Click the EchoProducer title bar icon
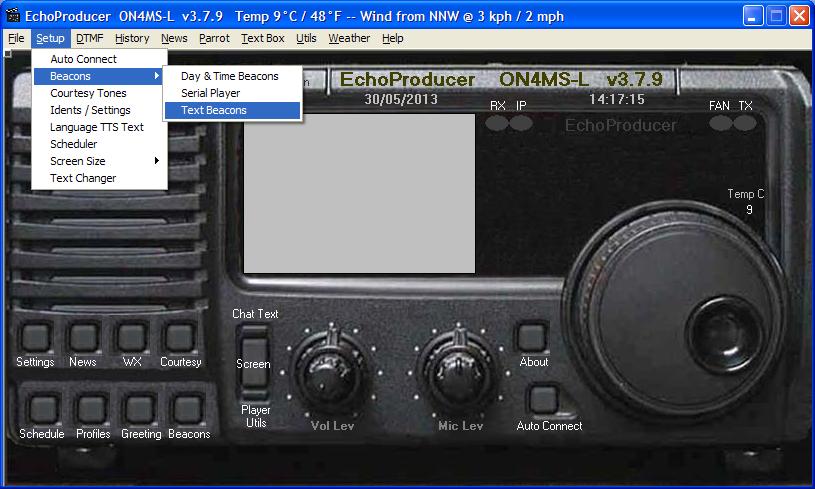 tap(12, 16)
